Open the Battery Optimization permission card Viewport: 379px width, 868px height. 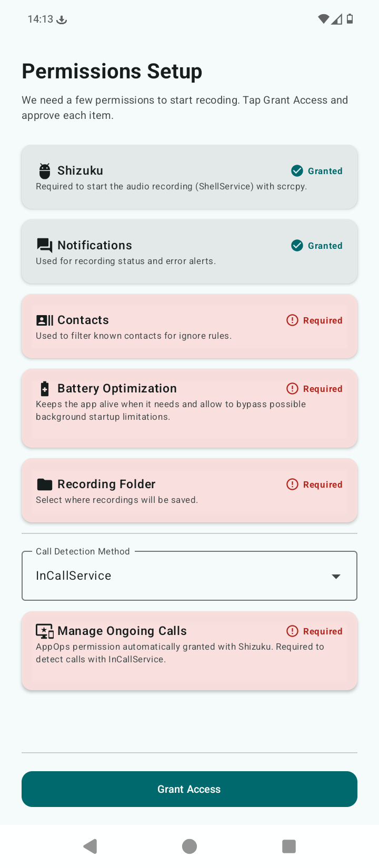[x=189, y=409]
